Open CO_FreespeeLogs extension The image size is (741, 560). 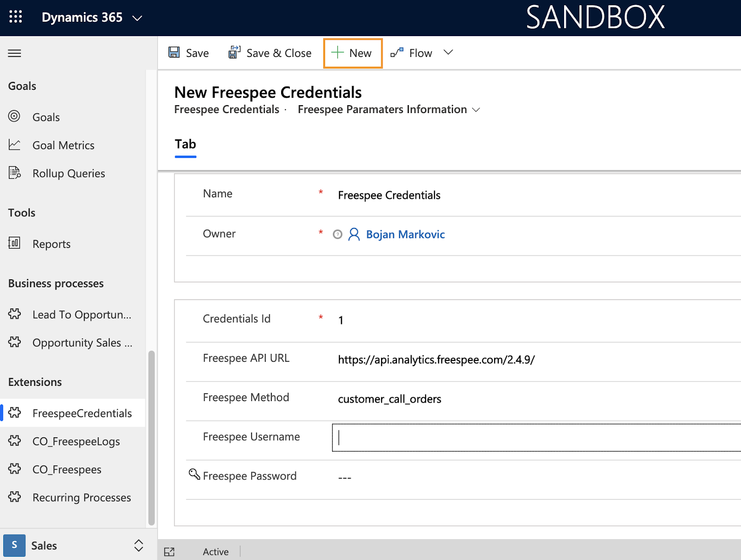pyautogui.click(x=73, y=441)
